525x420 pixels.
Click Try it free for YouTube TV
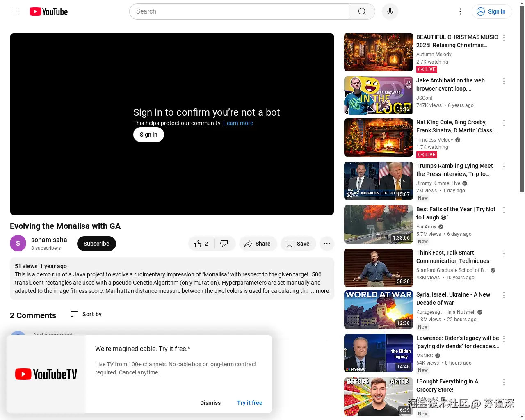(x=249, y=403)
